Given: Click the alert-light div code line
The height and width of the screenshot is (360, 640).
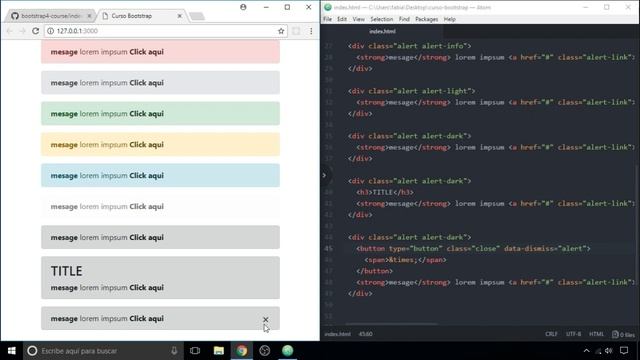Looking at the screenshot, I should [411, 91].
